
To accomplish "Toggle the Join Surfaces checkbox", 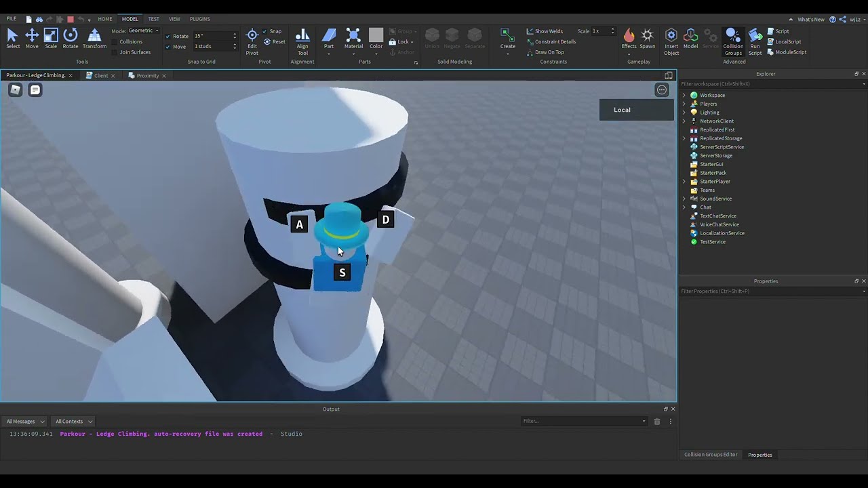I will pos(115,52).
